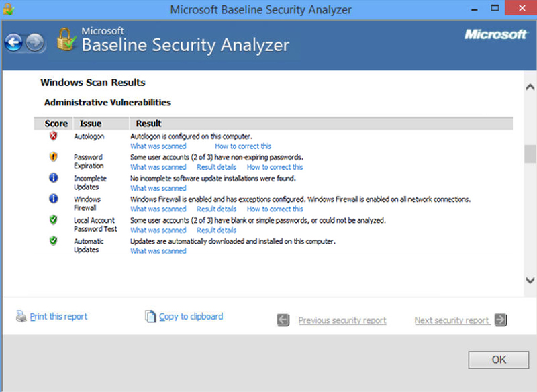The height and width of the screenshot is (392, 537).
Task: Open 'How to correct this' for Autologon
Action: (x=243, y=146)
